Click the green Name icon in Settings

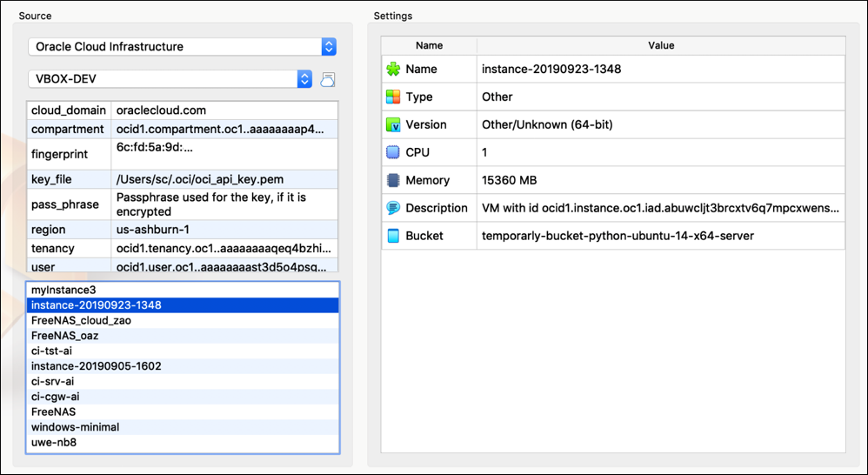point(393,70)
